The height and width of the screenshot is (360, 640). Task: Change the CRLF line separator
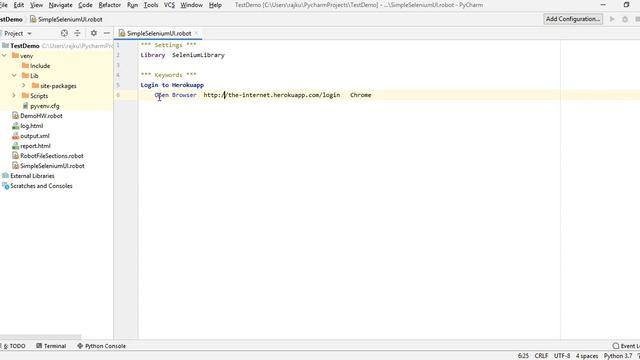[x=541, y=356]
